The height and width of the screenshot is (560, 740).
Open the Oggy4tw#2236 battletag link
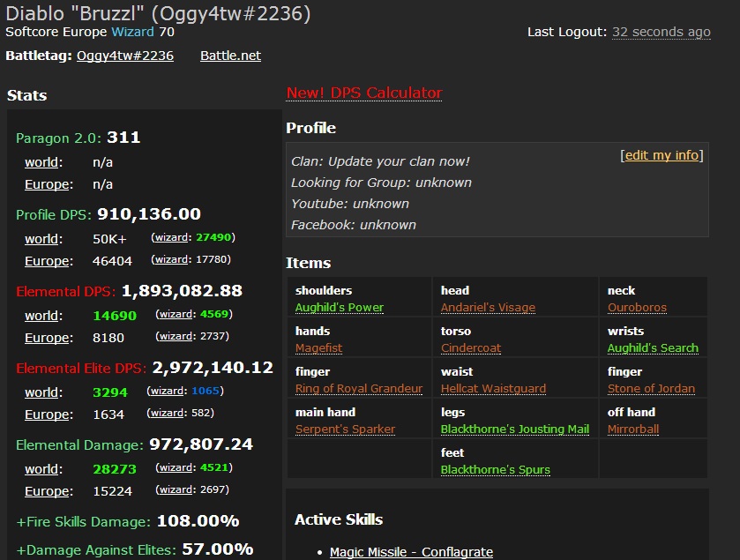[x=125, y=56]
